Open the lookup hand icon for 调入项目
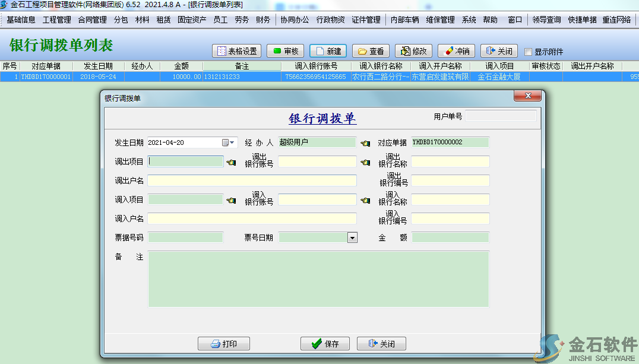 pos(231,200)
